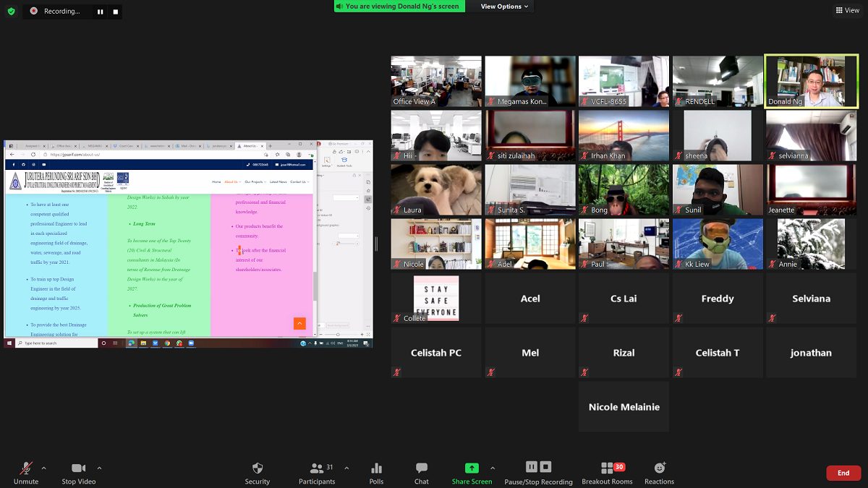This screenshot has width=868, height=488.
Task: Open About Us website menu
Action: [x=232, y=181]
